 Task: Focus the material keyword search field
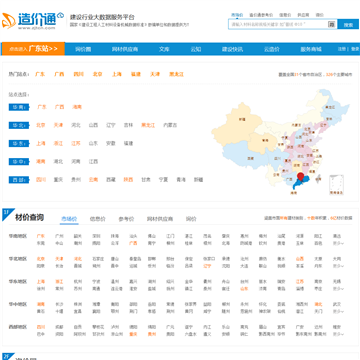[x=279, y=24]
